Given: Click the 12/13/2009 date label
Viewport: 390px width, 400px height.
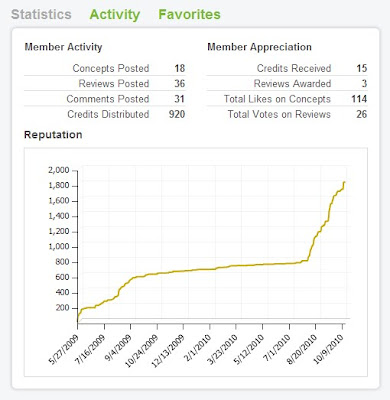Looking at the screenshot, I should pyautogui.click(x=168, y=351).
